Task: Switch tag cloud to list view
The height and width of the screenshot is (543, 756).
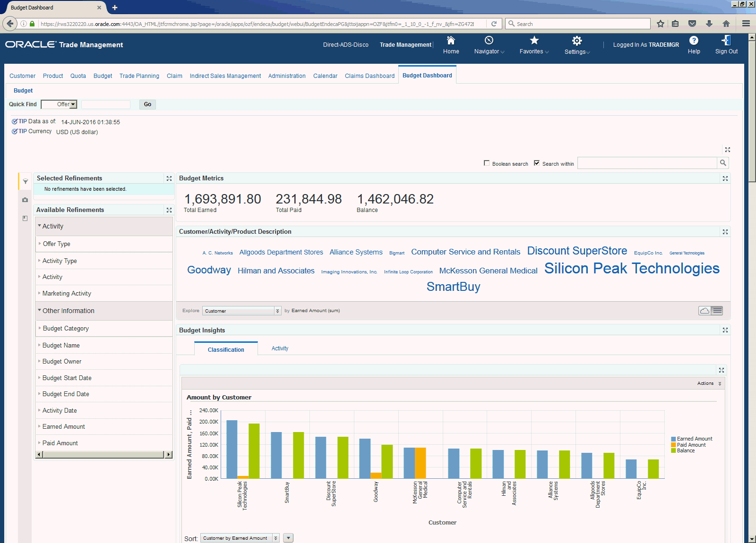Action: click(x=717, y=311)
